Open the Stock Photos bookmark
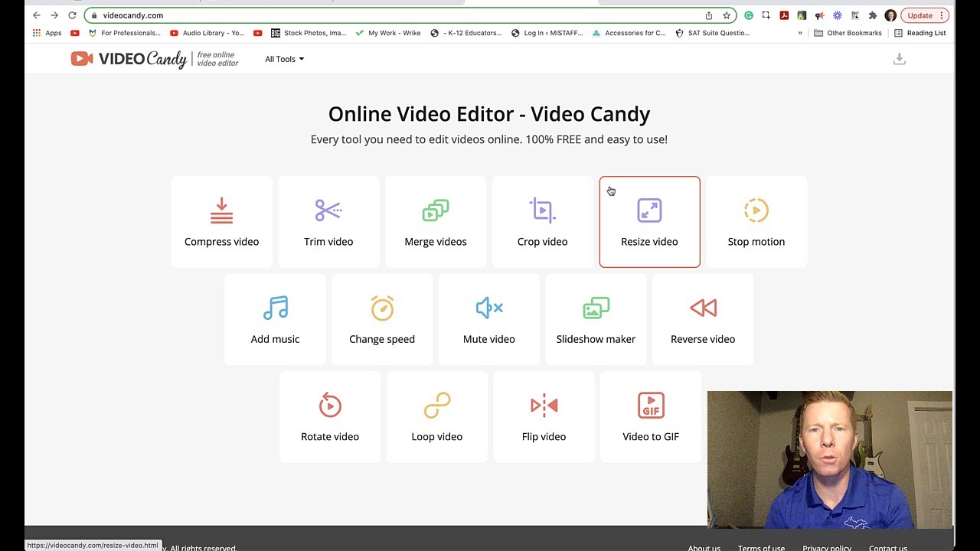Screen dimensions: 980x551 click(309, 33)
